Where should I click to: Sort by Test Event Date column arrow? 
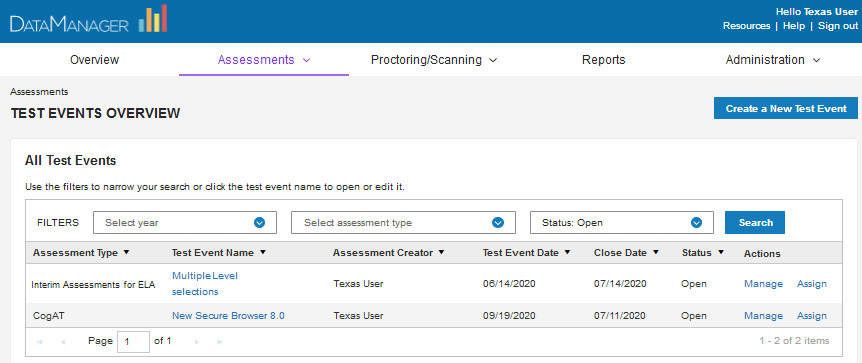tap(567, 252)
